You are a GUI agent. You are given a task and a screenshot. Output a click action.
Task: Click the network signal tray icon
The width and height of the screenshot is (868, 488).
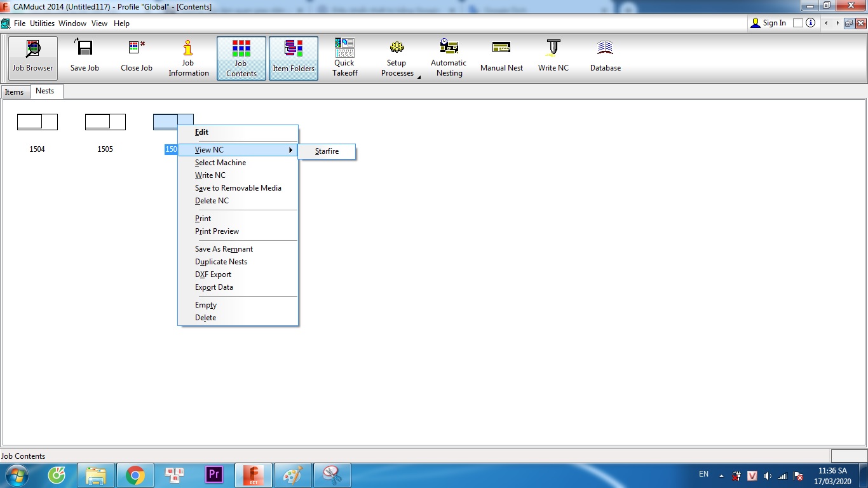coord(783,476)
